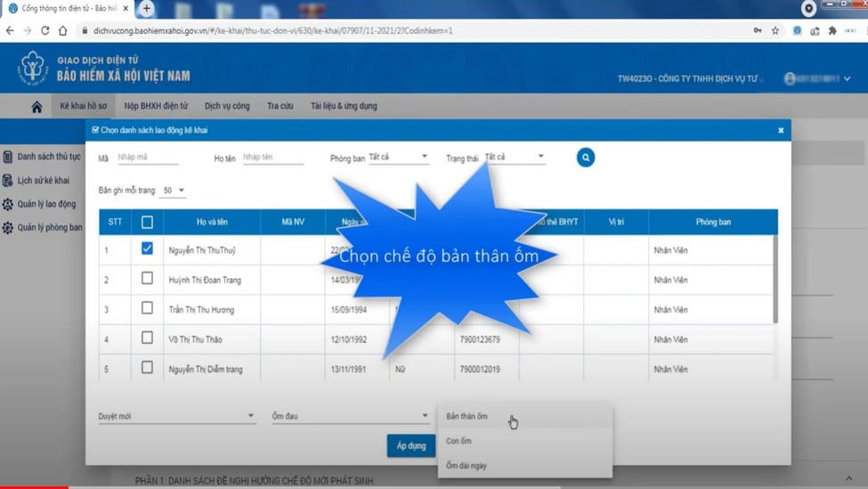This screenshot has width=868, height=489.
Task: Select Bản thân ốm option
Action: [x=467, y=416]
